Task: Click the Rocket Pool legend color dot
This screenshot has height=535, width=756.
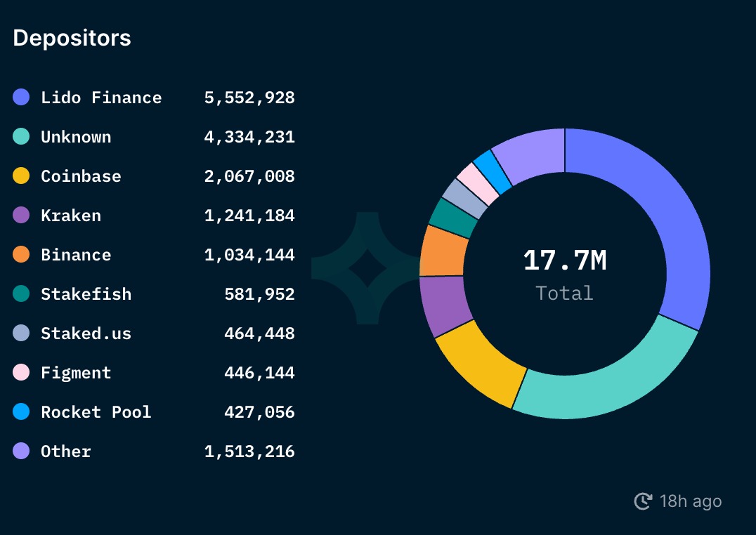Action: [21, 411]
